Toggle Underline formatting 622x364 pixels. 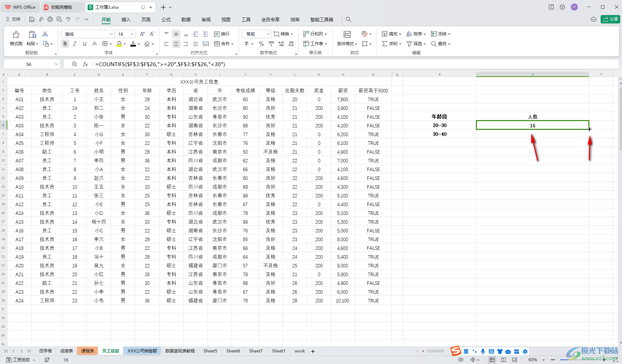[84, 44]
